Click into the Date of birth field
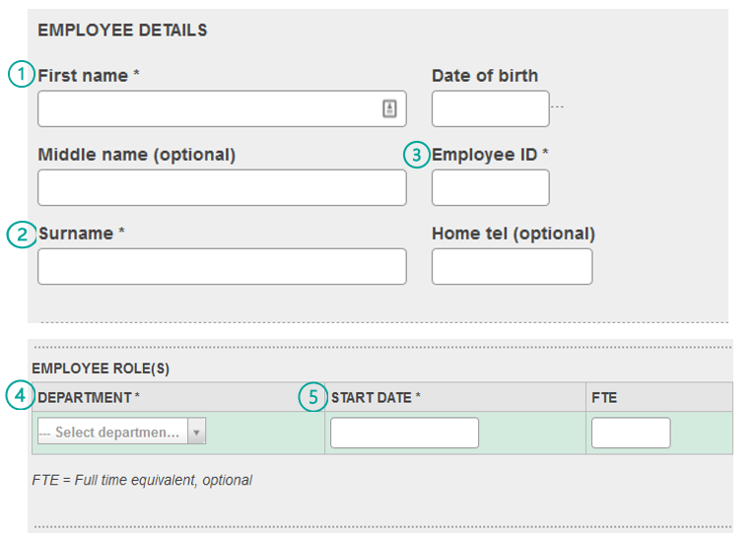This screenshot has height=537, width=756. point(490,109)
